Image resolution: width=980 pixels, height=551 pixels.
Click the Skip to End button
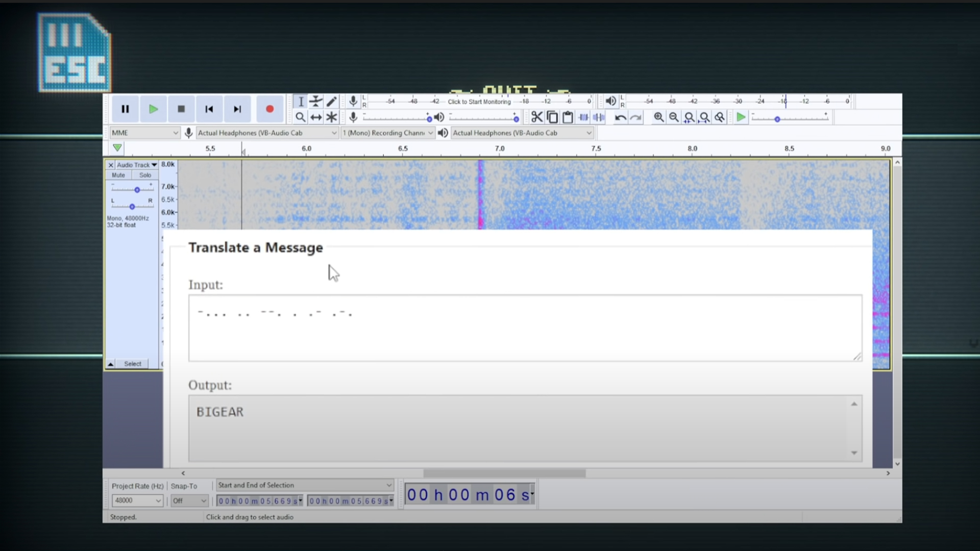point(237,109)
